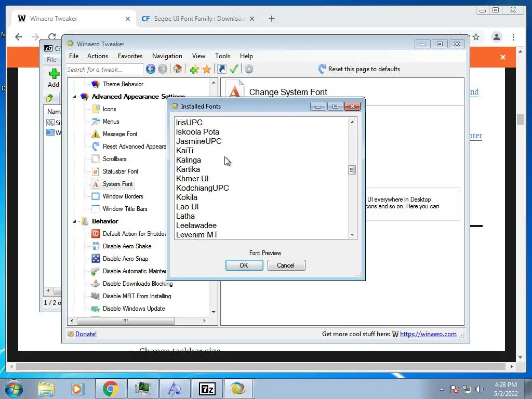Click the green checkmark apply icon
This screenshot has height=399, width=532.
point(234,69)
